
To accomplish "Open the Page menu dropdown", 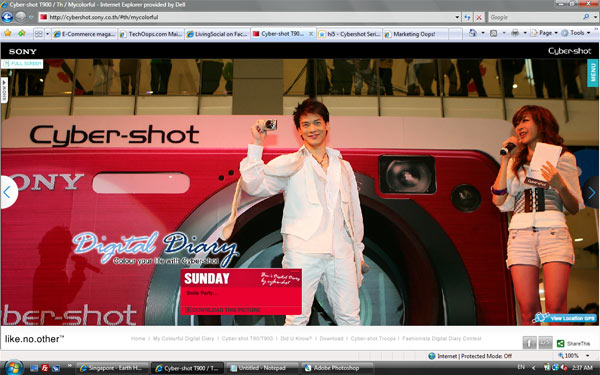I will point(544,33).
